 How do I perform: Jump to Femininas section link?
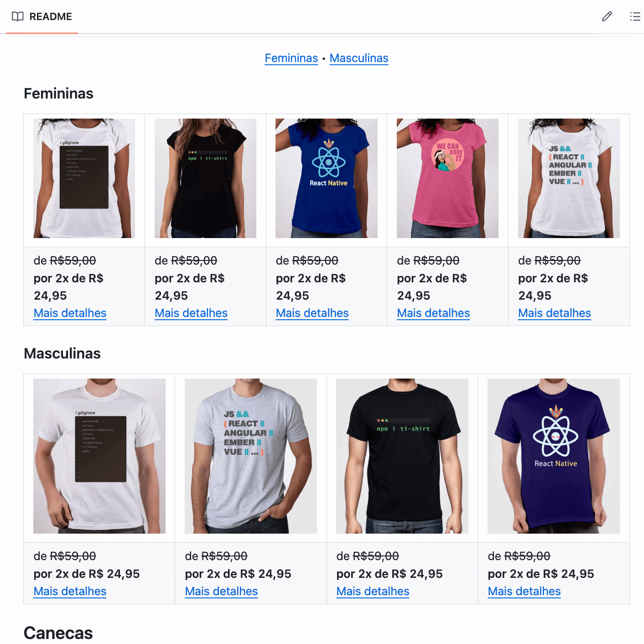pyautogui.click(x=291, y=58)
